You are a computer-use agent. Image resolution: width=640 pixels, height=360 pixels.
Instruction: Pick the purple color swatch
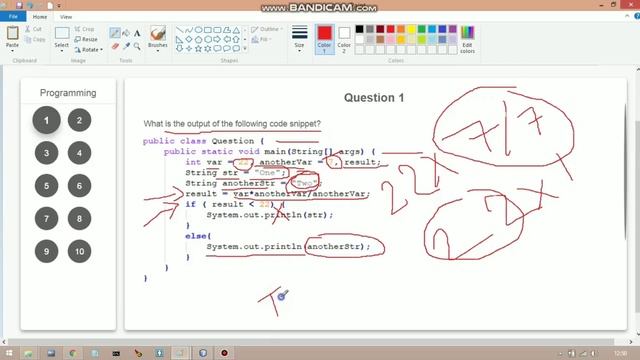click(x=453, y=29)
